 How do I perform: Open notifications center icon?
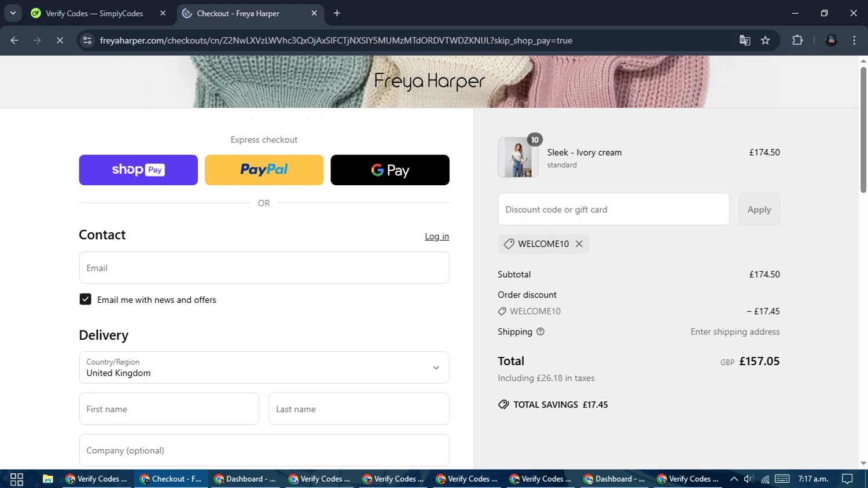tap(847, 479)
